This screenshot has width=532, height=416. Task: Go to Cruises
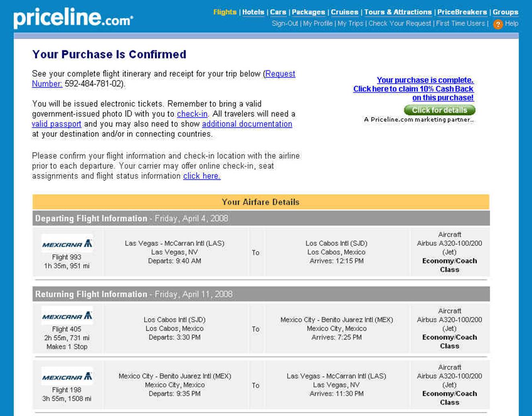344,12
